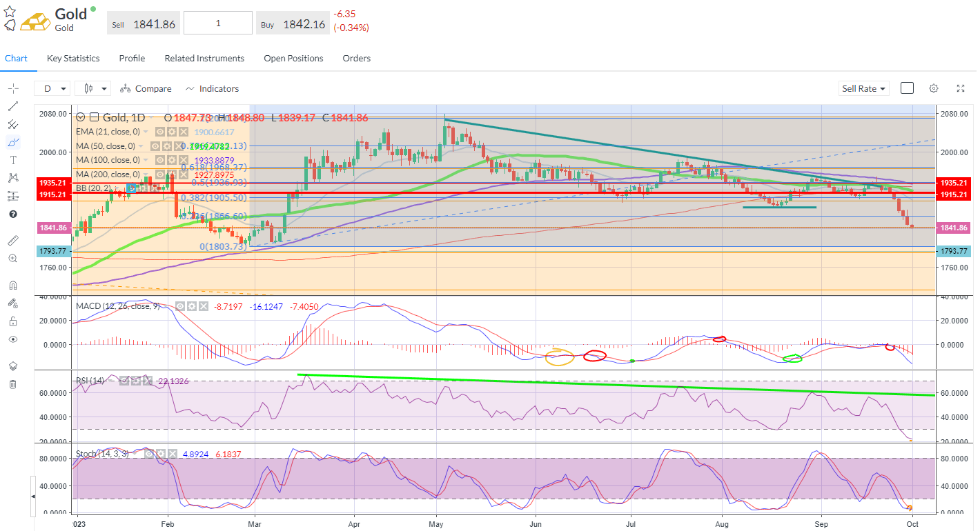The image size is (980, 531).
Task: Open chart settings gear icon
Action: click(x=933, y=88)
